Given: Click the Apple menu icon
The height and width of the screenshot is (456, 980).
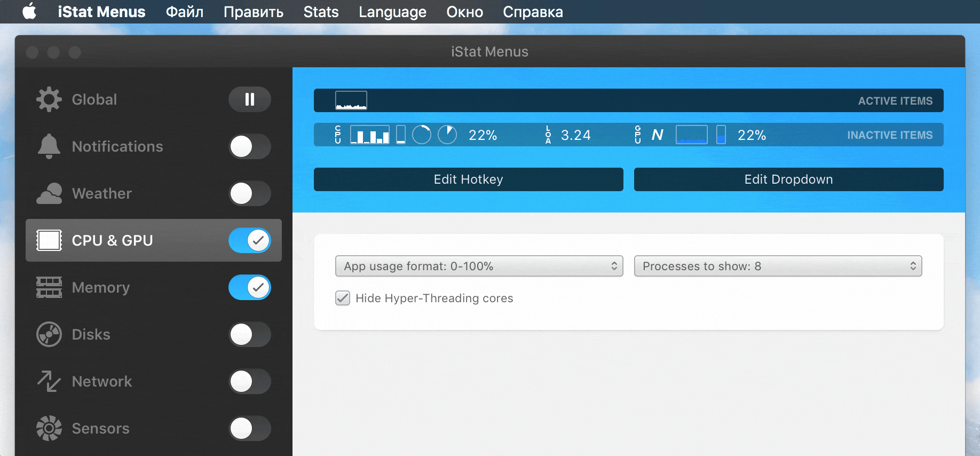Looking at the screenshot, I should pyautogui.click(x=29, y=11).
